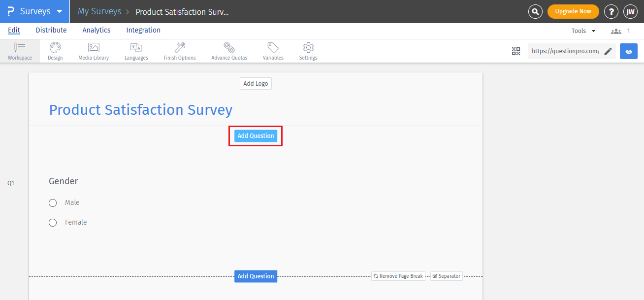Screen dimensions: 644x300
Task: Open the Media Library
Action: 93,51
